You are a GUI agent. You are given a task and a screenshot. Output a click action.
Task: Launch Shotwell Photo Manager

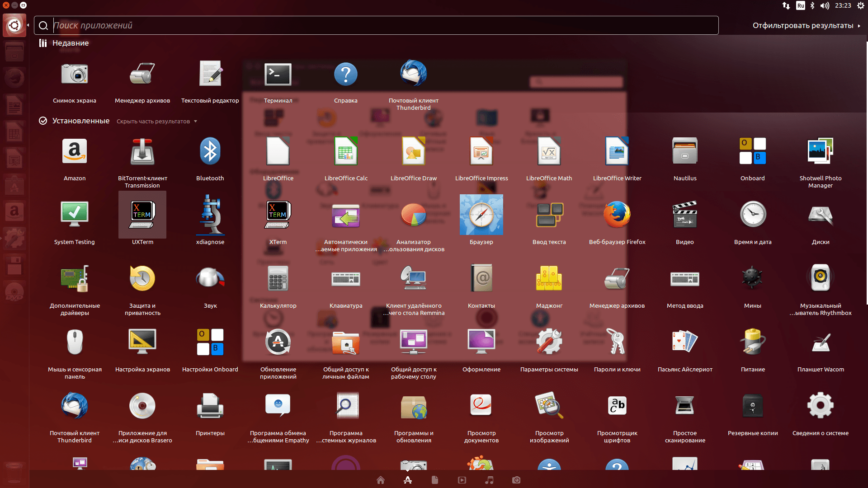pos(821,151)
